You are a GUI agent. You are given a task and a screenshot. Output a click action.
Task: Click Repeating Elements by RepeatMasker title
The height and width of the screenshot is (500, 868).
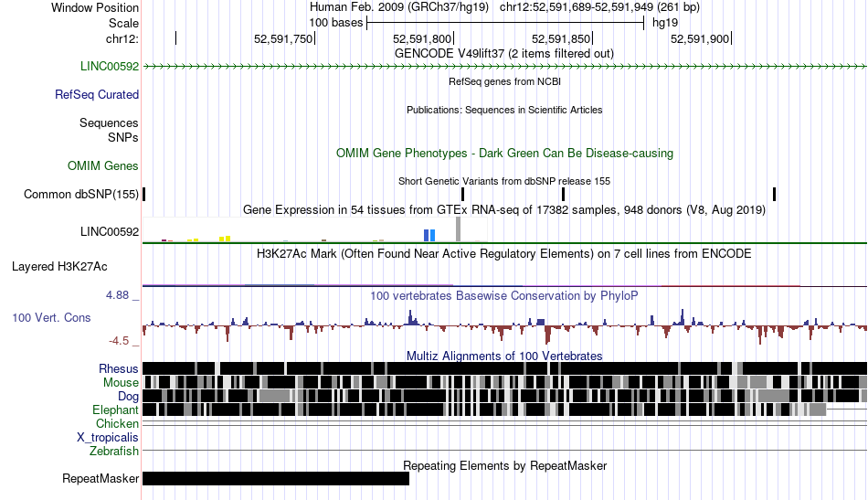[504, 465]
